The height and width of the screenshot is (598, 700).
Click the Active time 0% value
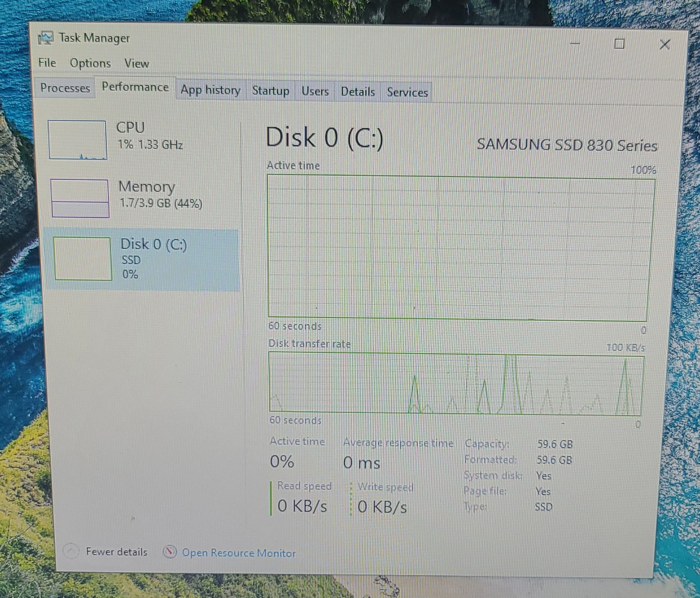(x=282, y=461)
